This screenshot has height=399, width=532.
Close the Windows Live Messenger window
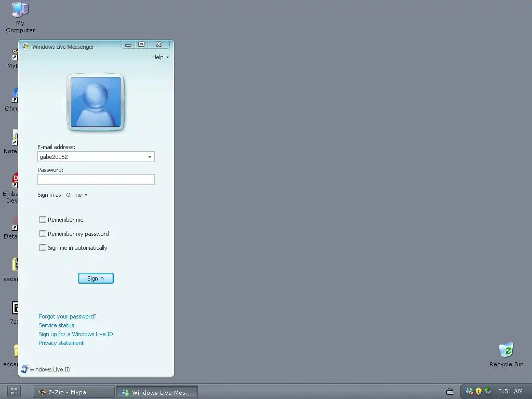pyautogui.click(x=158, y=45)
